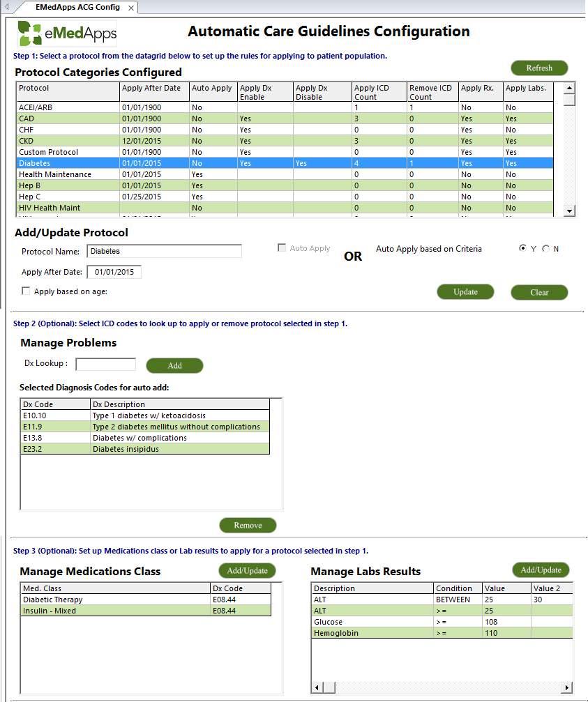Click the Dx Description column header
Viewport: 588px width, 702px height.
(x=180, y=404)
